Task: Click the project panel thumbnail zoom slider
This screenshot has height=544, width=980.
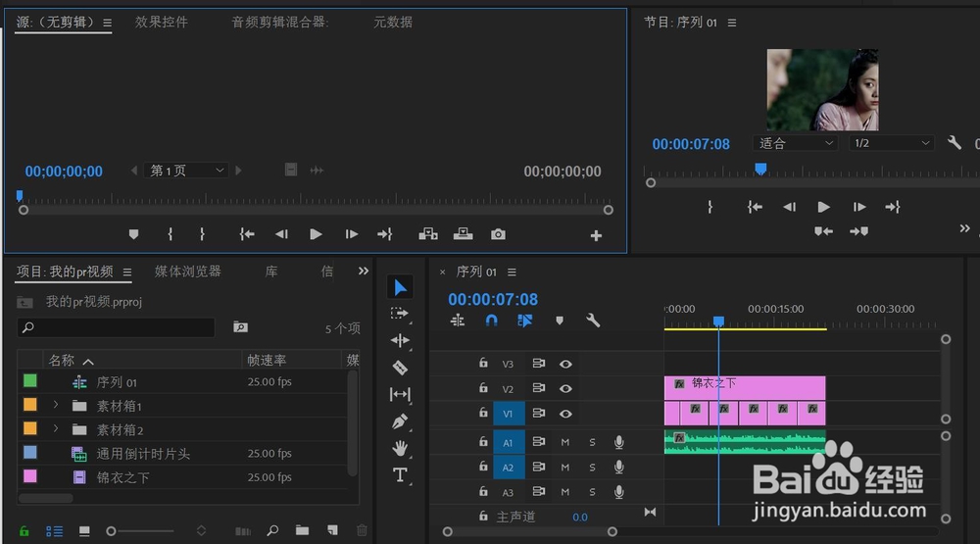Action: (x=140, y=531)
